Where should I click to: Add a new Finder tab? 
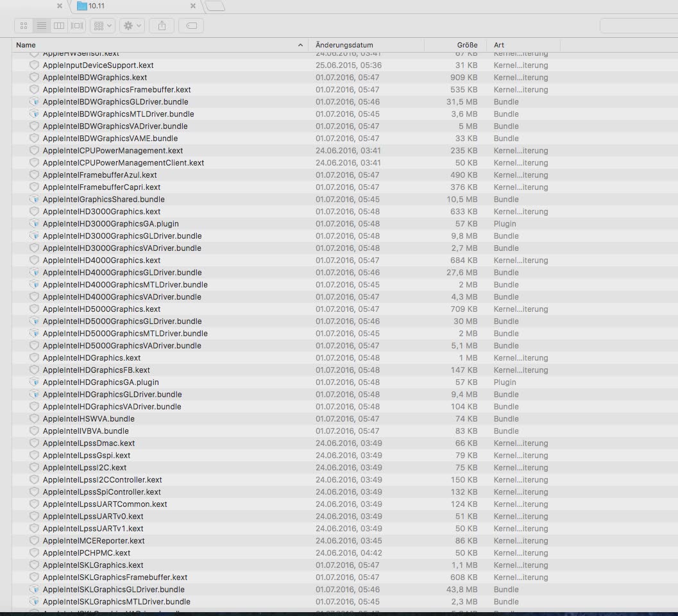pos(215,6)
